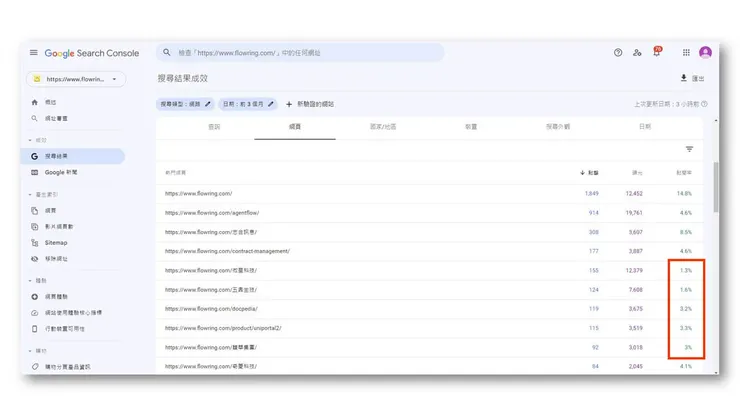Click the 1,849 clicks value

(x=591, y=194)
